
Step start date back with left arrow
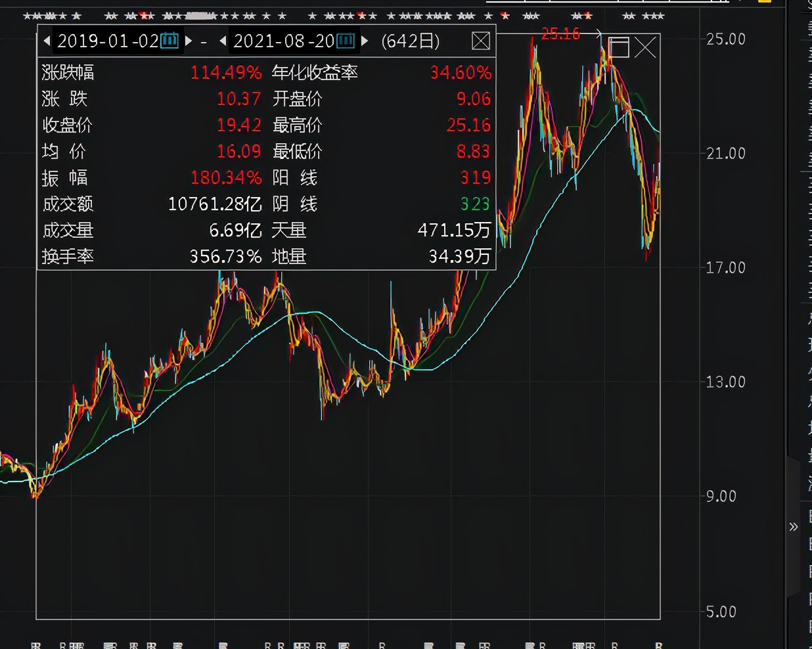pos(47,41)
